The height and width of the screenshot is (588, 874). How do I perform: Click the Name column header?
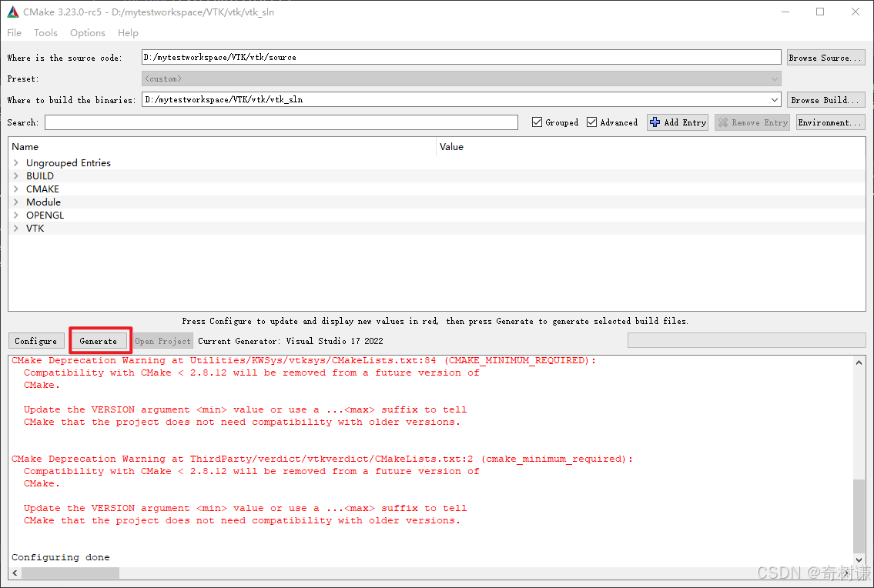click(x=223, y=146)
